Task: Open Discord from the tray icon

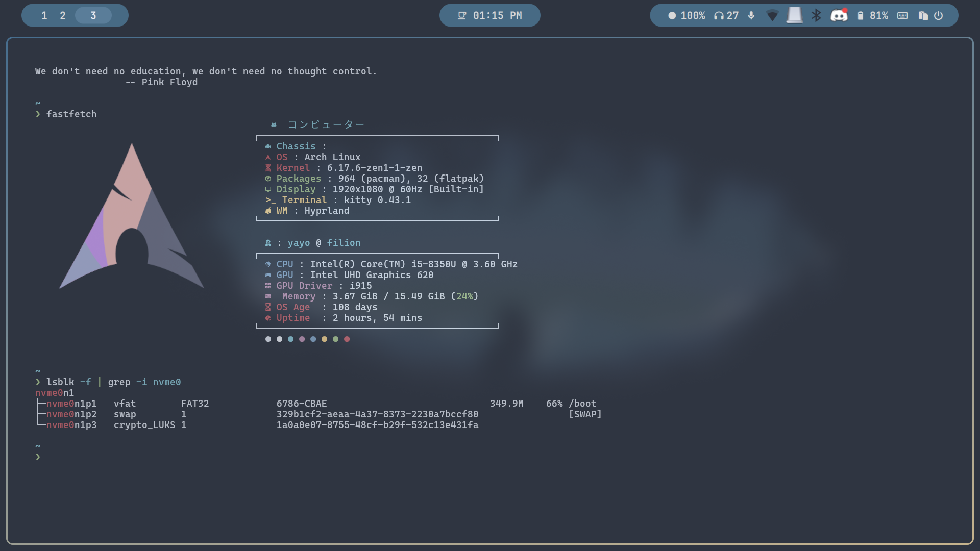Action: [x=839, y=16]
